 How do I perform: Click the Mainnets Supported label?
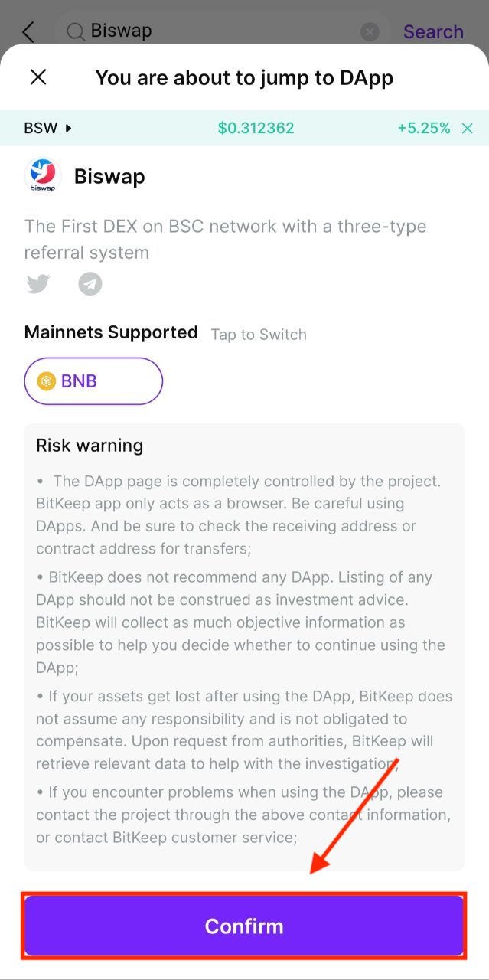tap(111, 332)
